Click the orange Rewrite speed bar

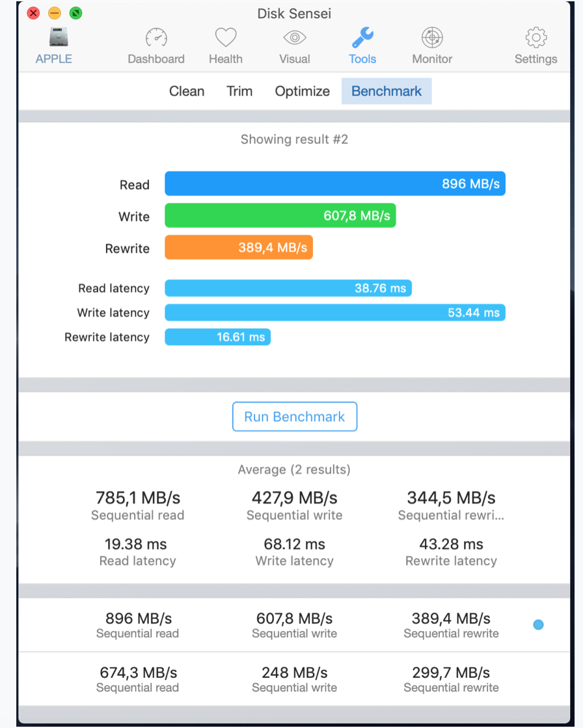click(x=239, y=247)
